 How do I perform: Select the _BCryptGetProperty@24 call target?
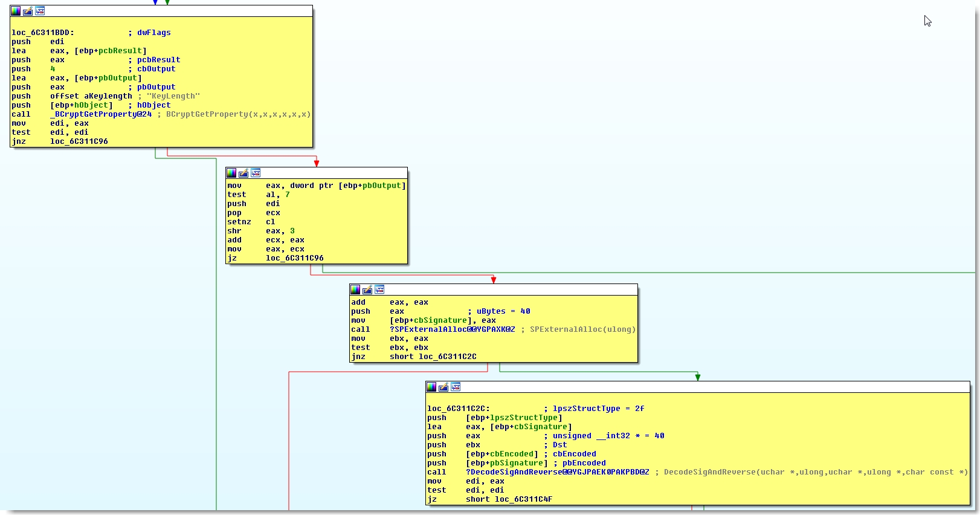click(101, 114)
